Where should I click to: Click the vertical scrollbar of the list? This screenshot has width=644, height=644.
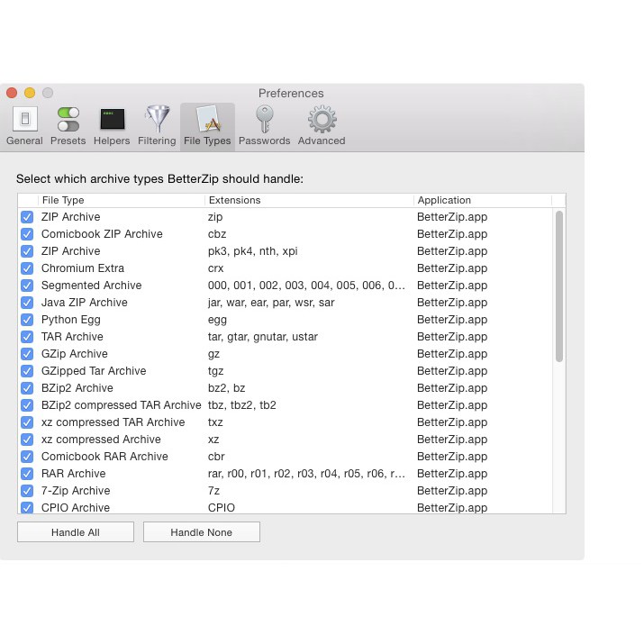tap(559, 286)
